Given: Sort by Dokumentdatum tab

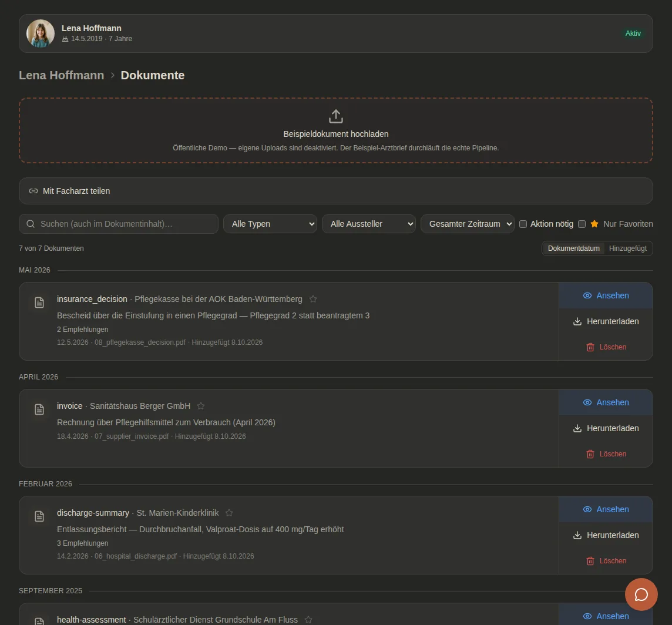Looking at the screenshot, I should click(x=573, y=248).
